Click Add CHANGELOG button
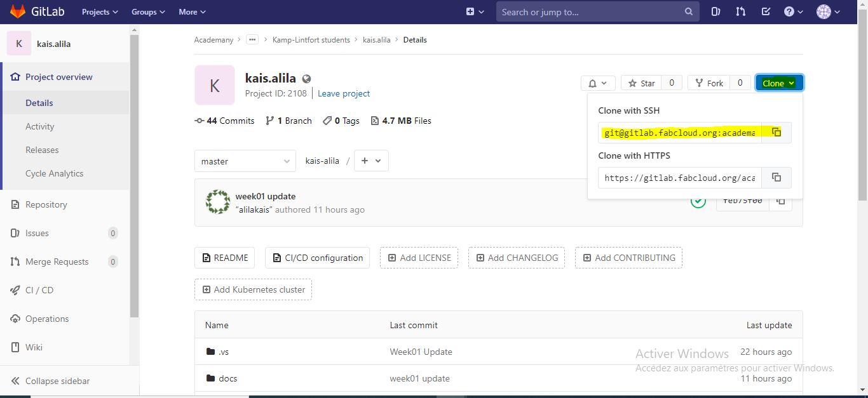868x398 pixels. coord(517,258)
